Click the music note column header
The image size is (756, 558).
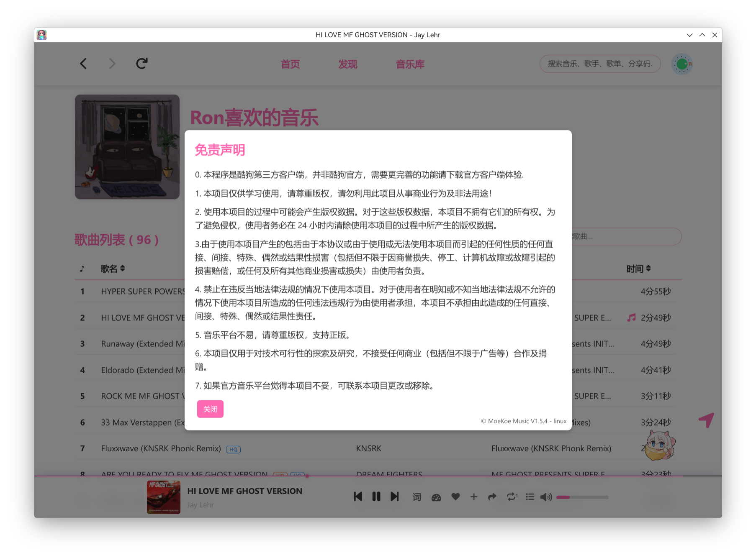pos(82,269)
